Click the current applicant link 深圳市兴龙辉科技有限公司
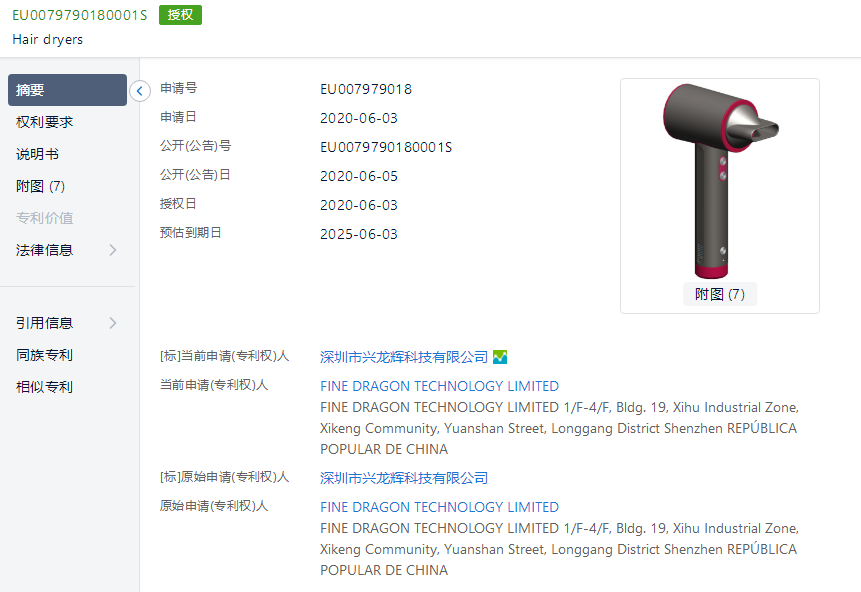Viewport: 861px width, 592px height. (x=404, y=357)
